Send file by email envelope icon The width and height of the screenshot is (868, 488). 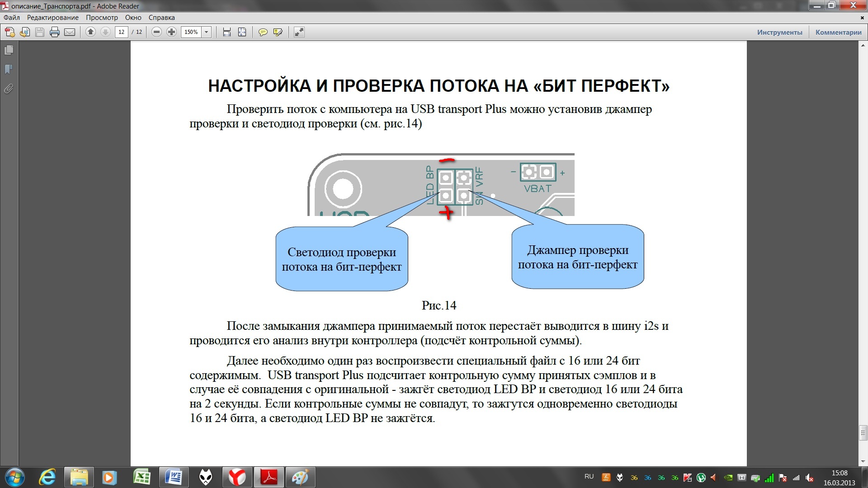(x=70, y=32)
